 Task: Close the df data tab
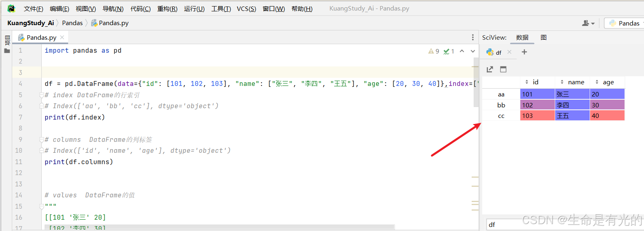pos(509,52)
